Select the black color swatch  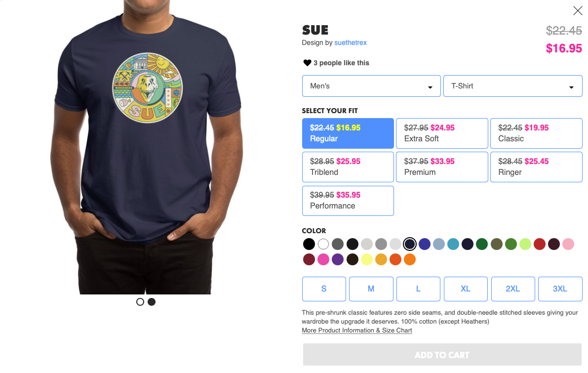pyautogui.click(x=309, y=244)
